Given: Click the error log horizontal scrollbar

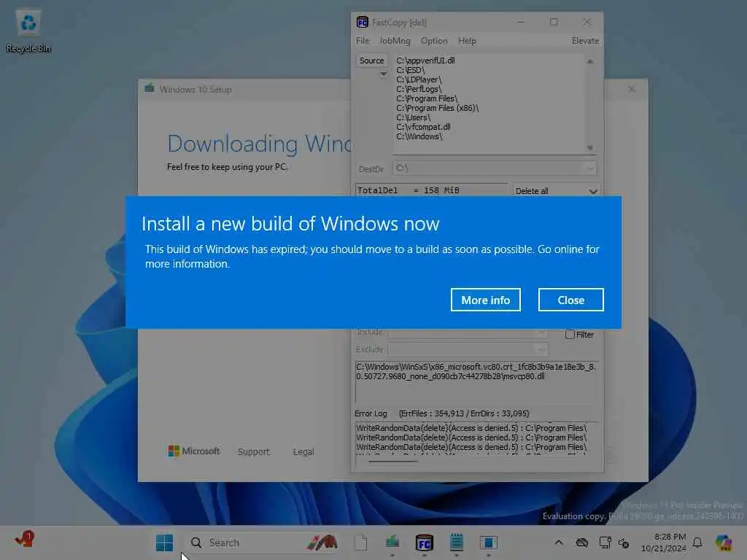Looking at the screenshot, I should 393,461.
